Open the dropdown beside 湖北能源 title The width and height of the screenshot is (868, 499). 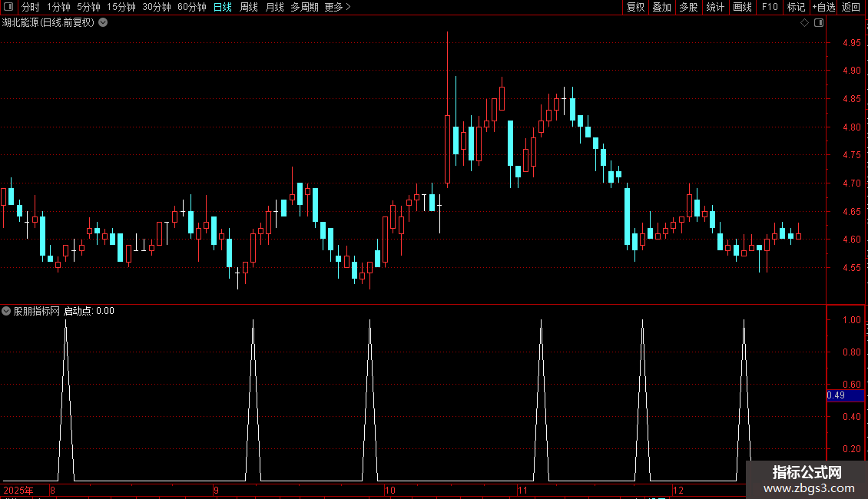pyautogui.click(x=103, y=23)
